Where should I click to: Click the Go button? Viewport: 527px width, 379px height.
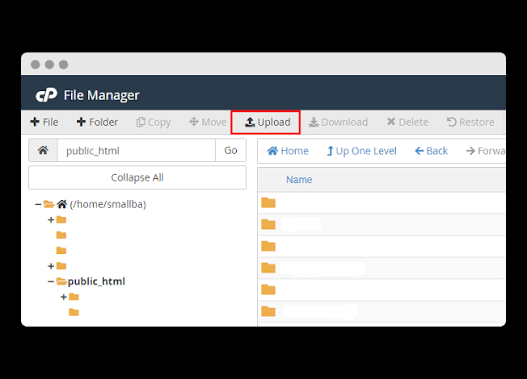[x=231, y=150]
